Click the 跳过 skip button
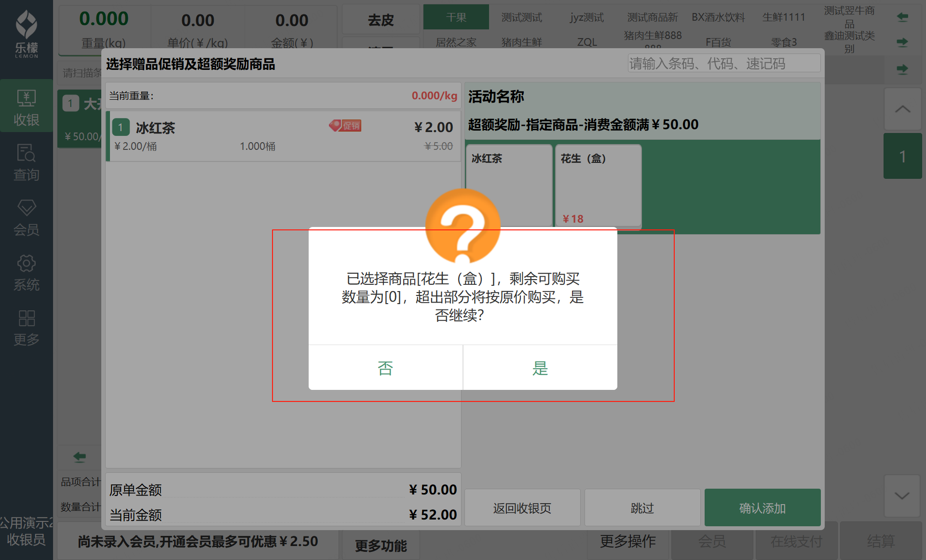Screen dimensions: 926x560 pyautogui.click(x=642, y=508)
